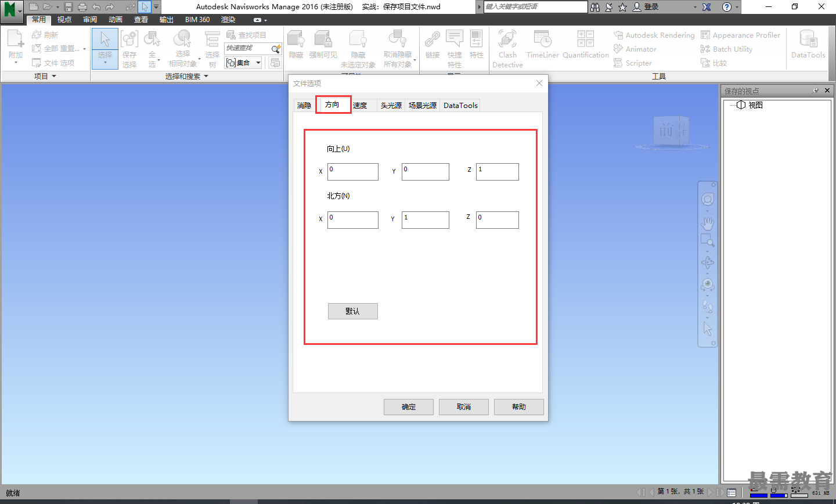The width and height of the screenshot is (836, 504).
Task: Open the 集合 sets dropdown
Action: pyautogui.click(x=243, y=63)
